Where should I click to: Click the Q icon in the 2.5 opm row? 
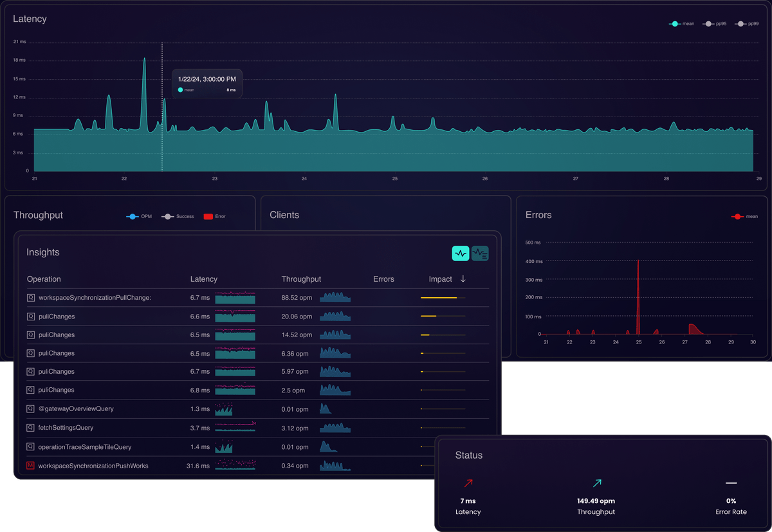tap(30, 390)
